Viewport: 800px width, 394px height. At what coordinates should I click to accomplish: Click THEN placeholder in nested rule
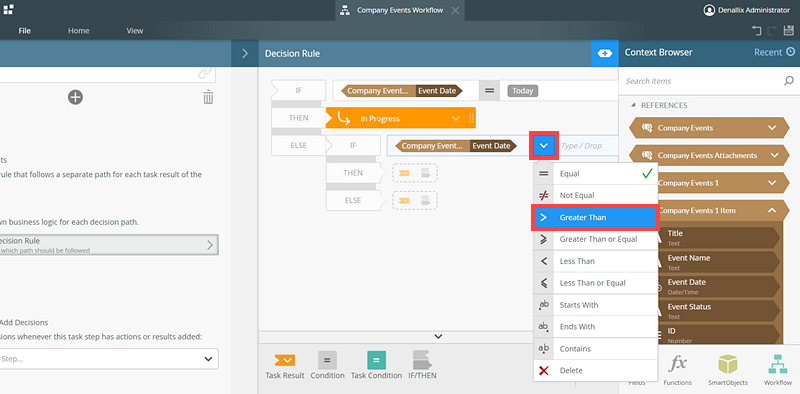[415, 173]
